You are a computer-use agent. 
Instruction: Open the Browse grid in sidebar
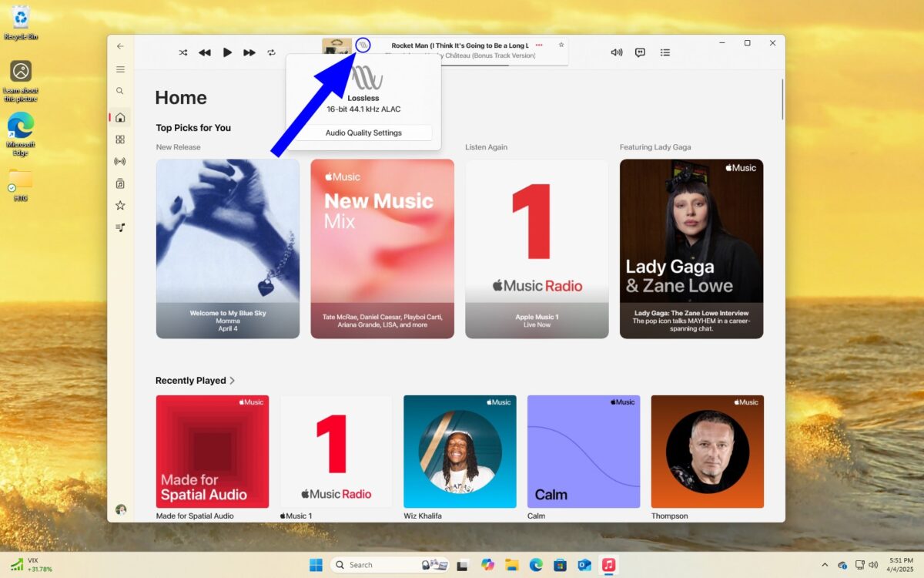point(120,139)
